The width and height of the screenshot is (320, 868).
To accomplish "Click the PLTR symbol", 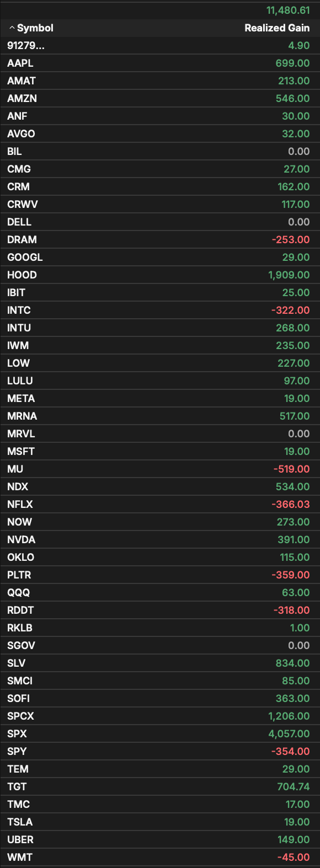I will (19, 575).
